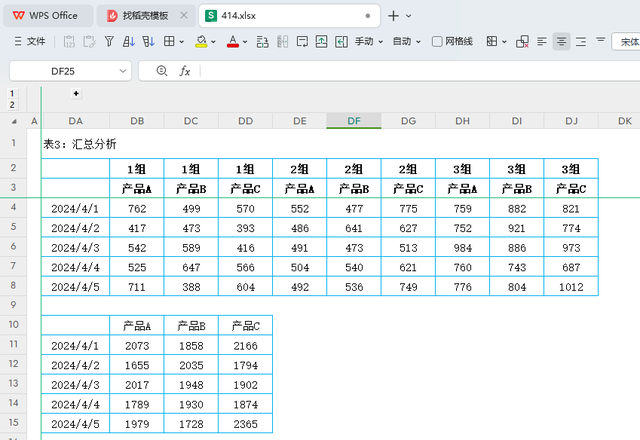
Task: Click the cell '表3：汇总分析'
Action: pyautogui.click(x=80, y=144)
